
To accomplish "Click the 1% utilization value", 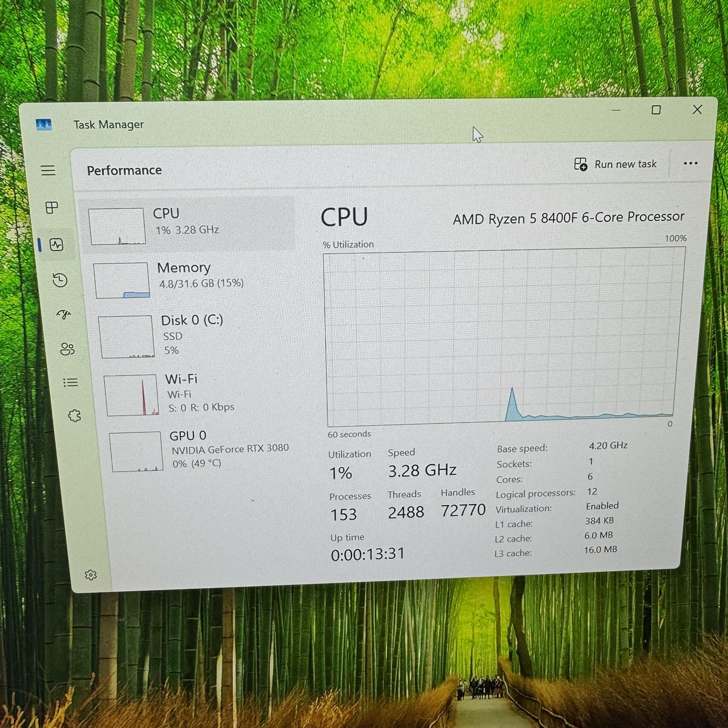I will [x=341, y=473].
